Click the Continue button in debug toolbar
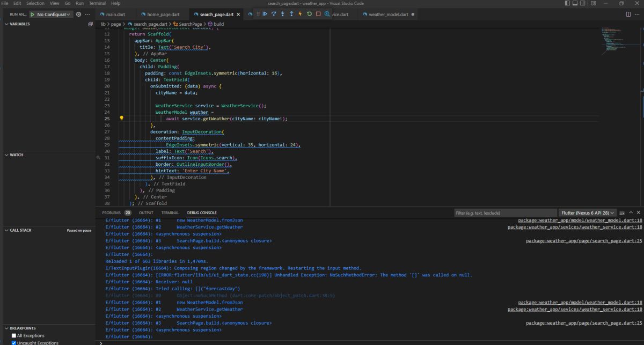Image resolution: width=644 pixels, height=345 pixels. pos(265,14)
